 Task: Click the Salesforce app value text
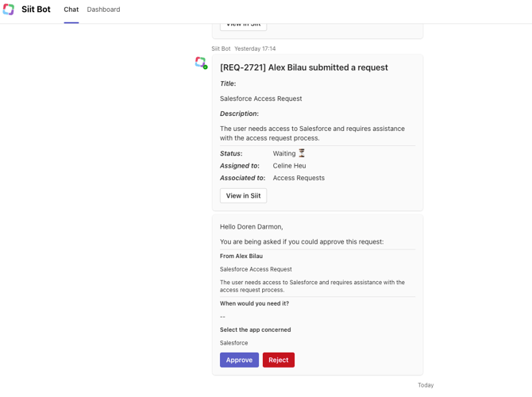pyautogui.click(x=233, y=343)
